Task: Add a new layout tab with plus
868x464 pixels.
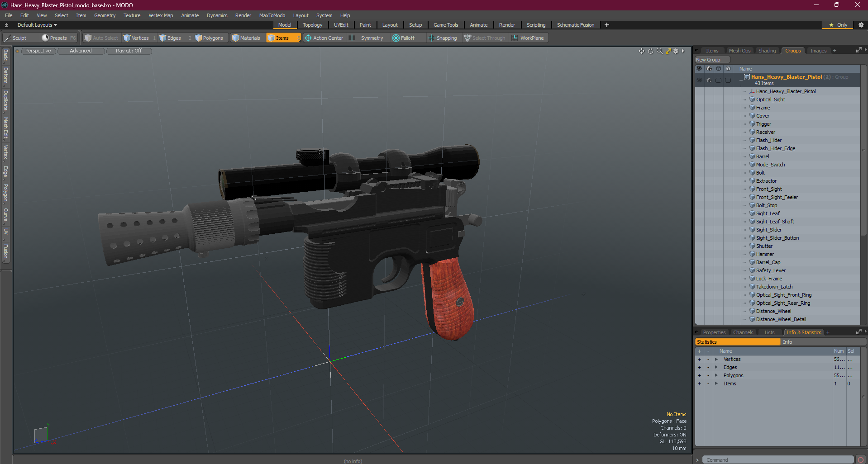Action: point(607,25)
